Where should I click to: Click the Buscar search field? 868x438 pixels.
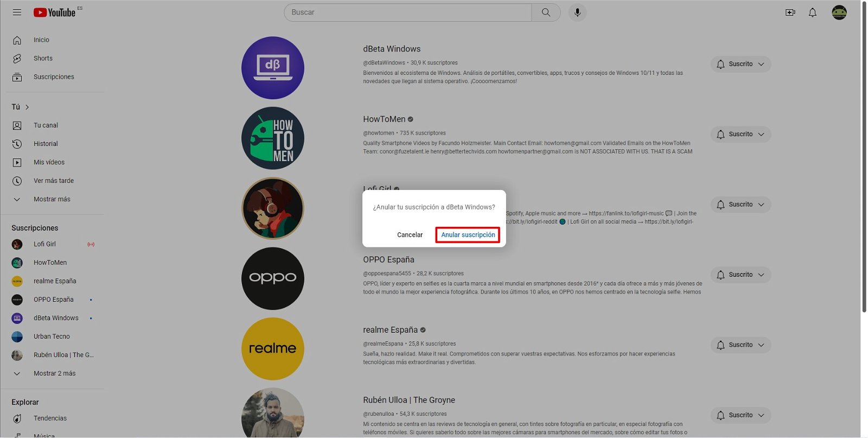click(408, 12)
